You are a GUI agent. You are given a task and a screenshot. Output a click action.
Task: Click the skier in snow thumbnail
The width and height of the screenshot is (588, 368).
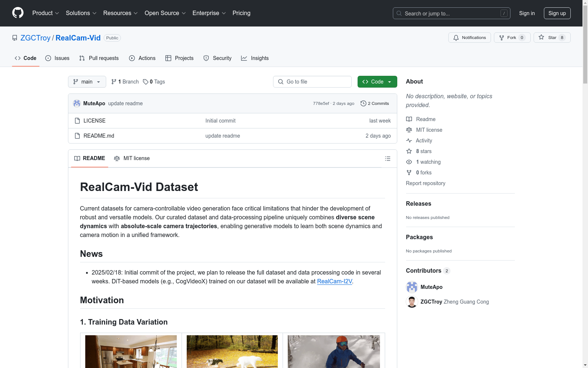(334, 351)
